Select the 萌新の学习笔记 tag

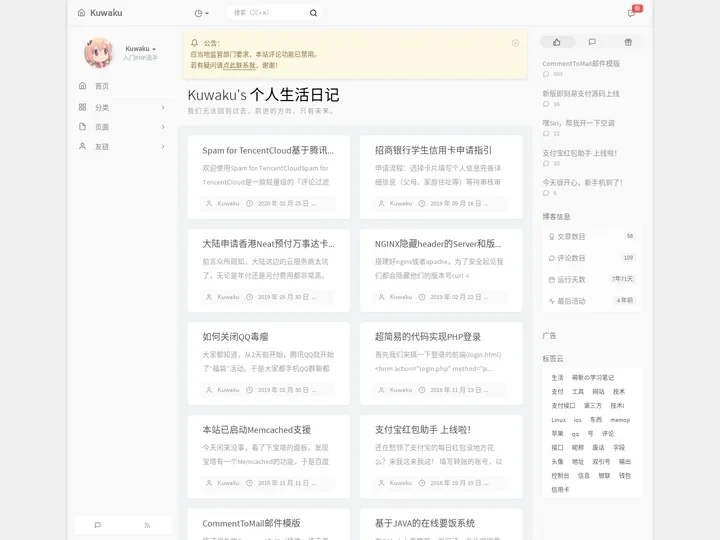[592, 377]
